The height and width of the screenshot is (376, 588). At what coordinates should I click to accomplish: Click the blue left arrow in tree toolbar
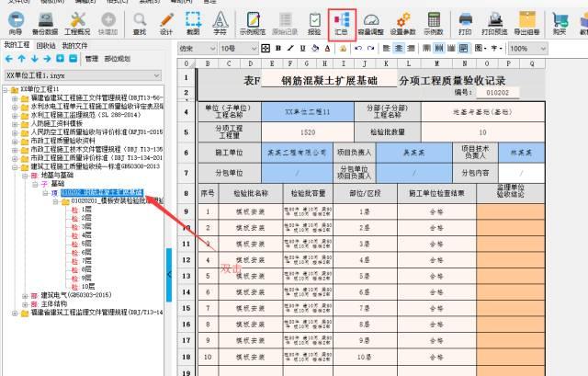click(x=9, y=59)
